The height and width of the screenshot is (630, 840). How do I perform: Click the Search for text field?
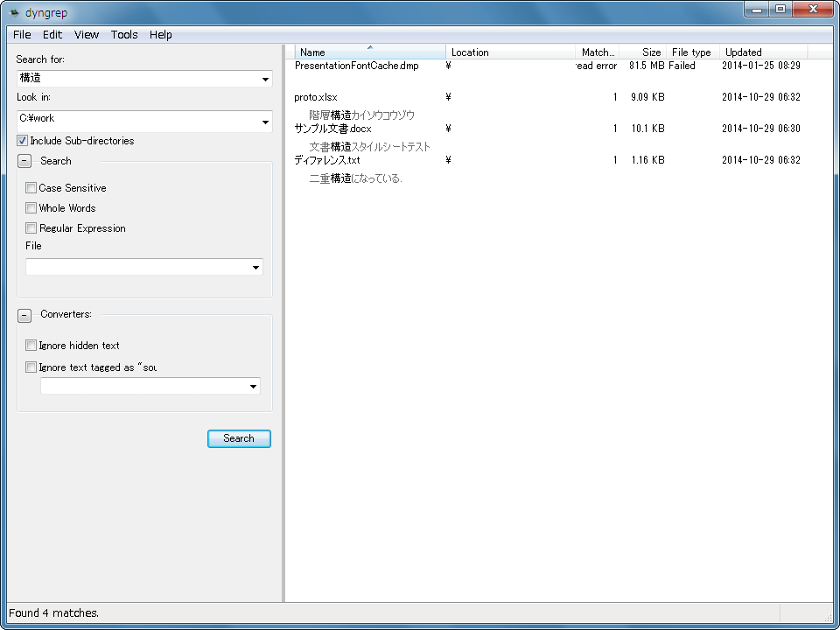[136, 79]
